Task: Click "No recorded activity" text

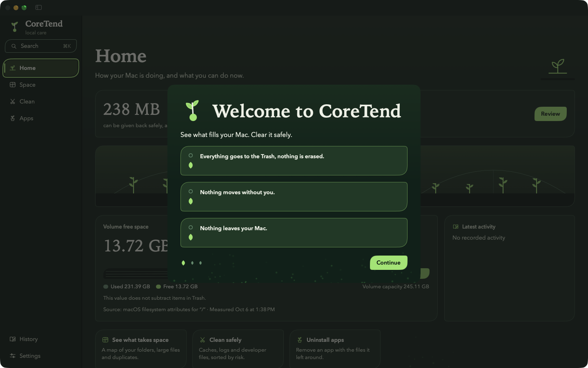Action: (x=479, y=238)
